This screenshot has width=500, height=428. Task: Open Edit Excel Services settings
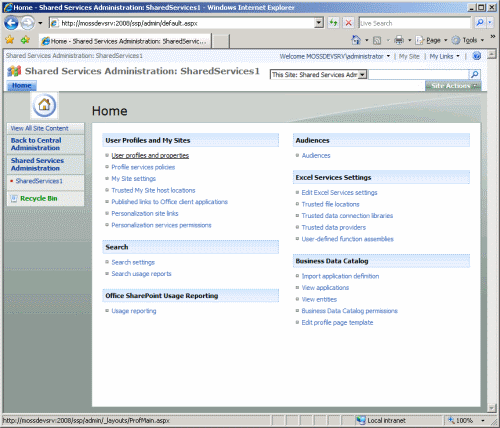pos(339,193)
